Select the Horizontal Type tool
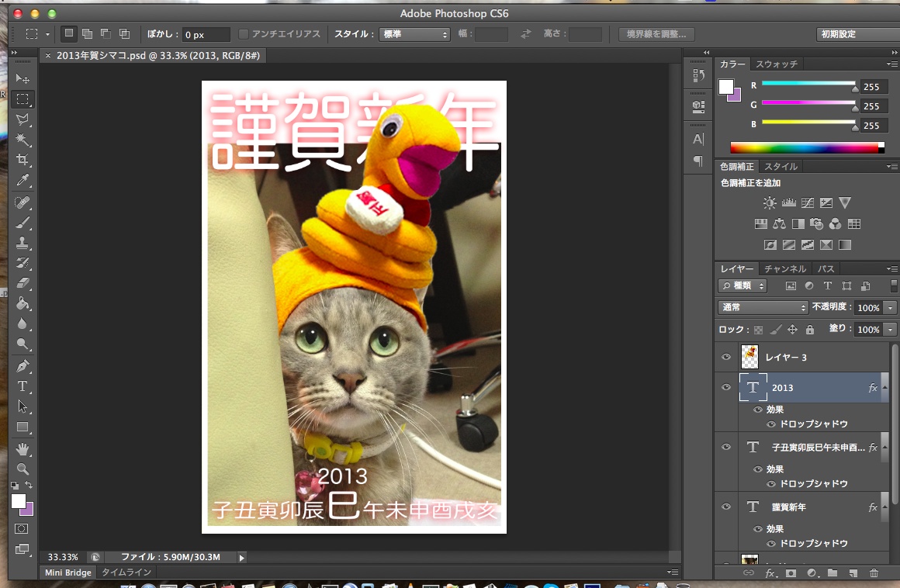This screenshot has height=588, width=900. pyautogui.click(x=22, y=386)
